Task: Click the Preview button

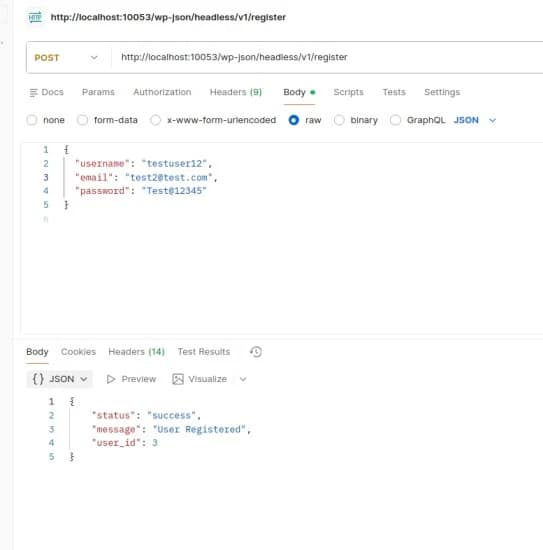Action: coord(131,379)
